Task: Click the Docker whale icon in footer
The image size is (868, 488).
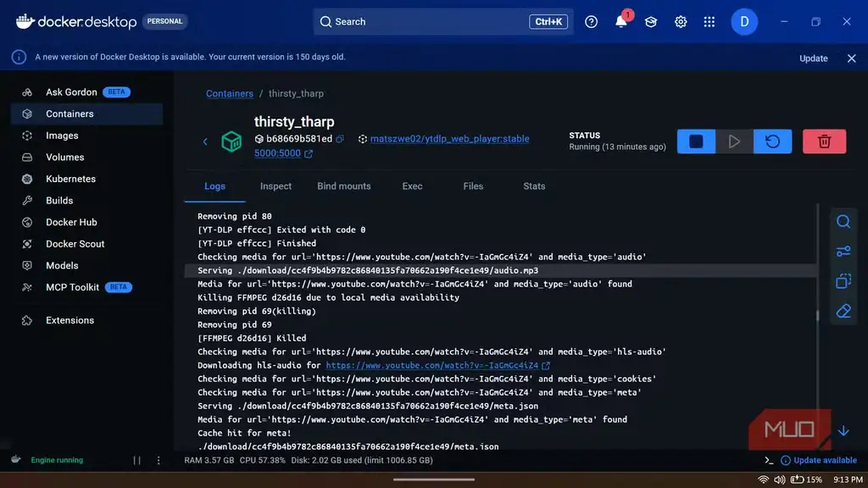Action: (16, 459)
